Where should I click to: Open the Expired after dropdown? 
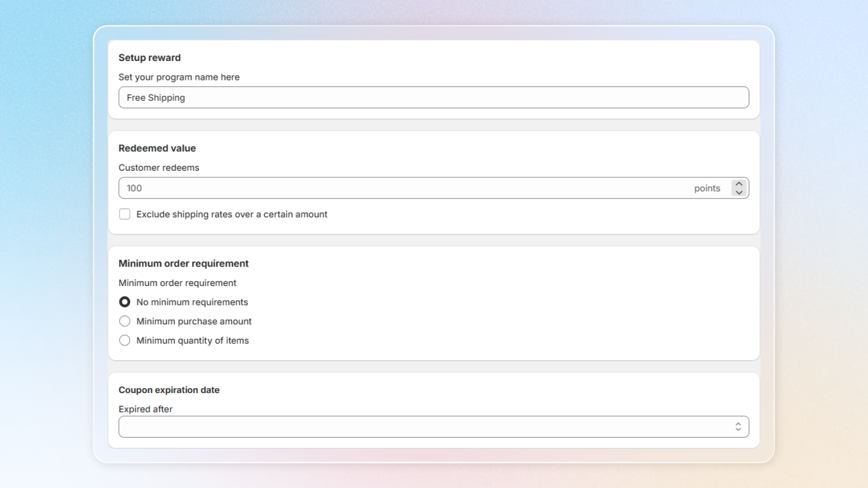point(425,427)
